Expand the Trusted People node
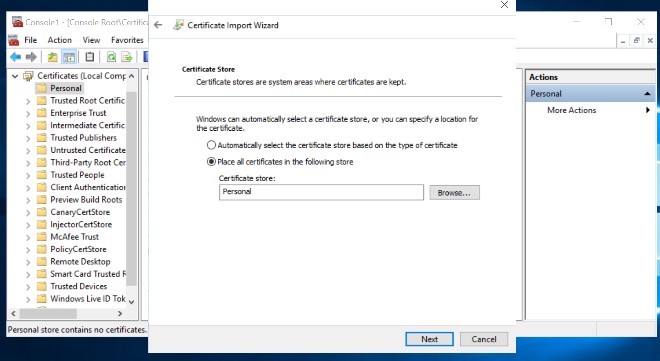Screen dimensions: 660x361 point(28,175)
